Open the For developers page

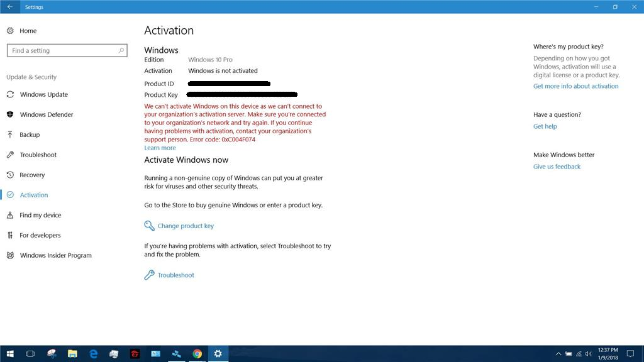click(x=40, y=235)
